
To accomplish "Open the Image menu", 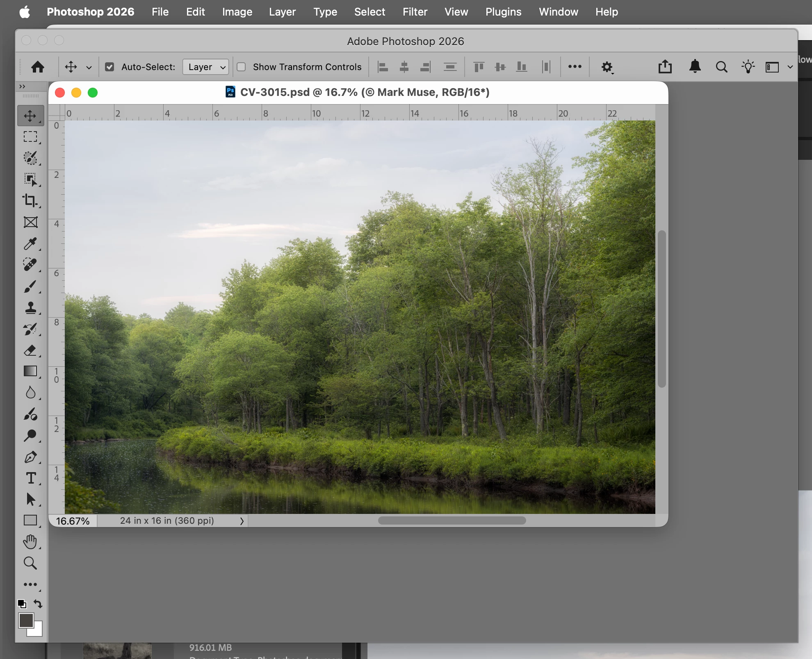I will (x=237, y=12).
